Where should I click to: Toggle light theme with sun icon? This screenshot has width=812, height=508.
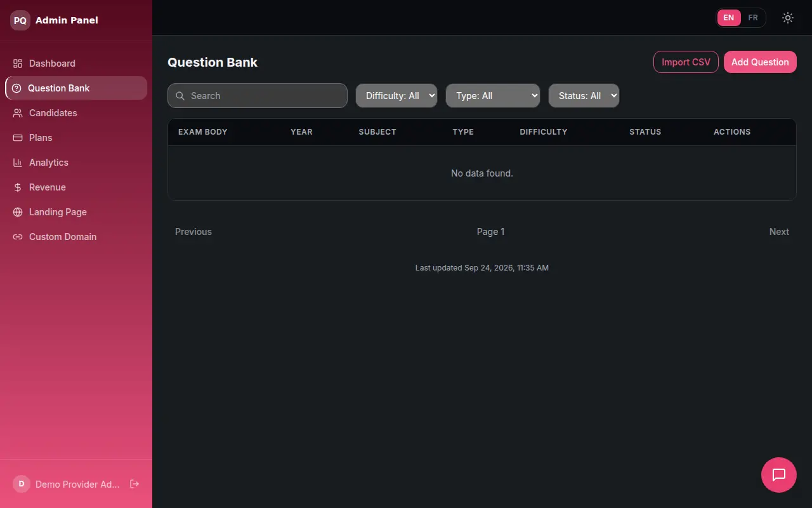pyautogui.click(x=788, y=18)
